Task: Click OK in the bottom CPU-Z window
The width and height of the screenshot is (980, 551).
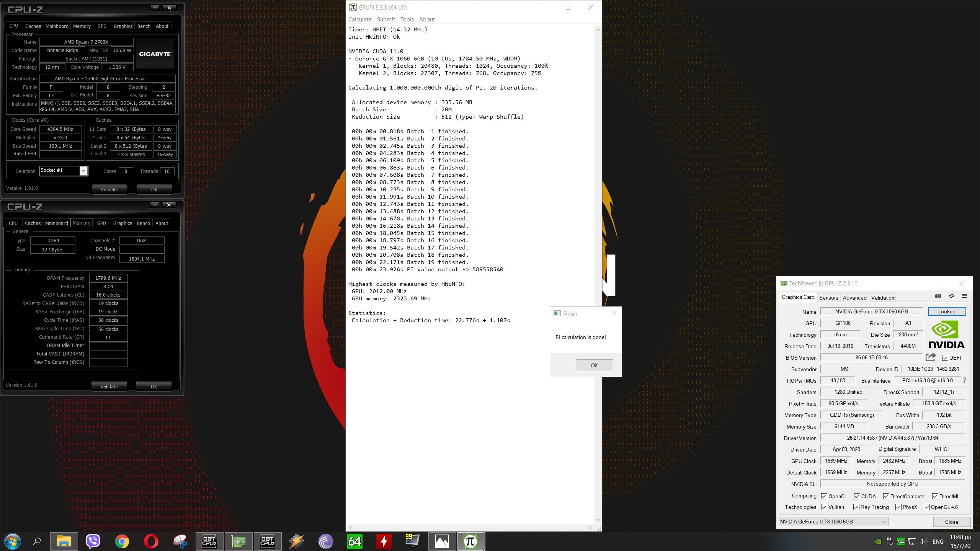Action: [154, 386]
